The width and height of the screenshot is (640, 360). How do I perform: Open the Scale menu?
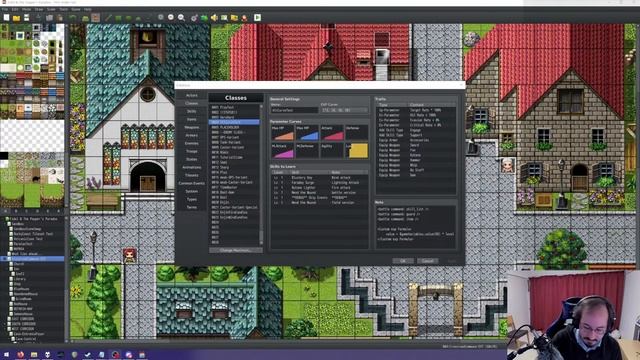[51, 9]
